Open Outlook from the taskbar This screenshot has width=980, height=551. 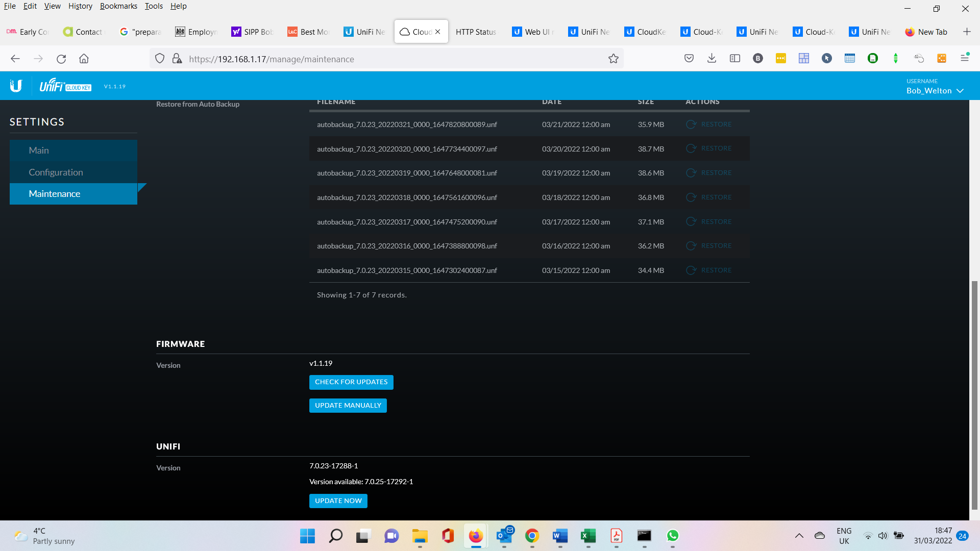click(504, 536)
